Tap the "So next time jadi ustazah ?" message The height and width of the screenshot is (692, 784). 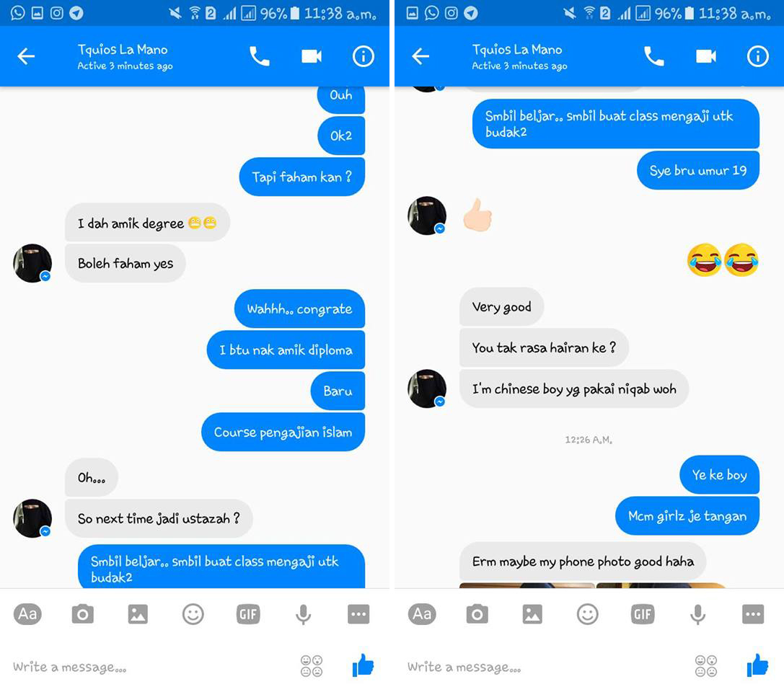coord(159,518)
